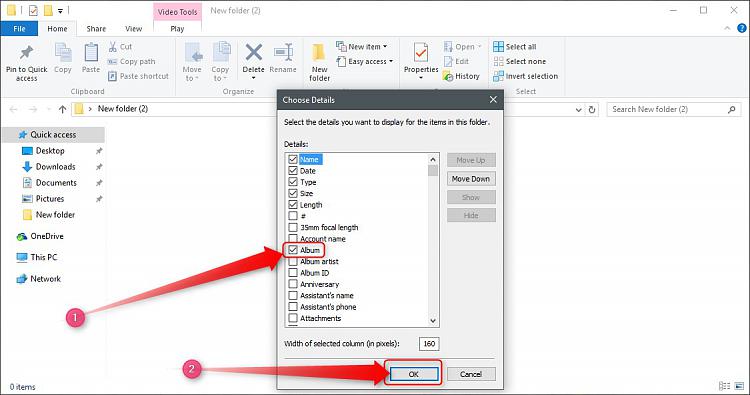Check the Album artist checkbox

293,261
